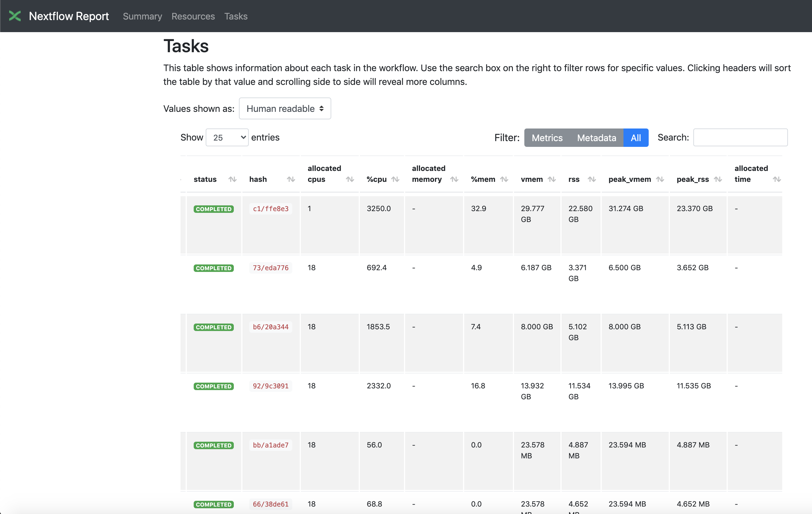Screen dimensions: 812x514
Task: Open the Show 25 entries dropdown
Action: pyautogui.click(x=227, y=138)
